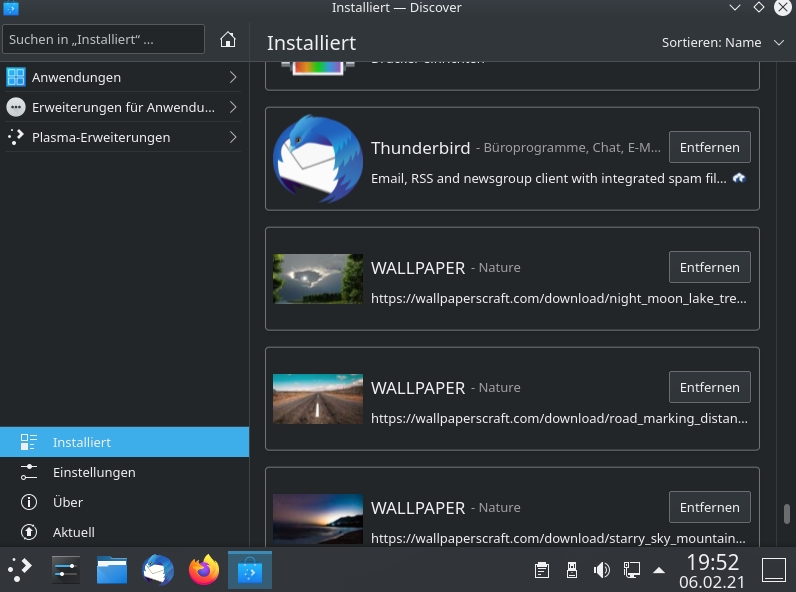Click the home icon beside the search field
The image size is (796, 592).
tap(228, 40)
